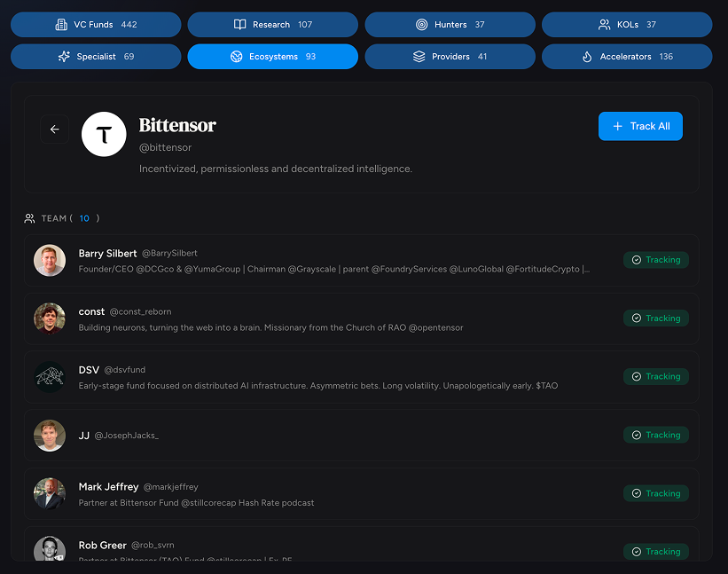Open the Providers tab
728x574 pixels.
click(x=450, y=57)
